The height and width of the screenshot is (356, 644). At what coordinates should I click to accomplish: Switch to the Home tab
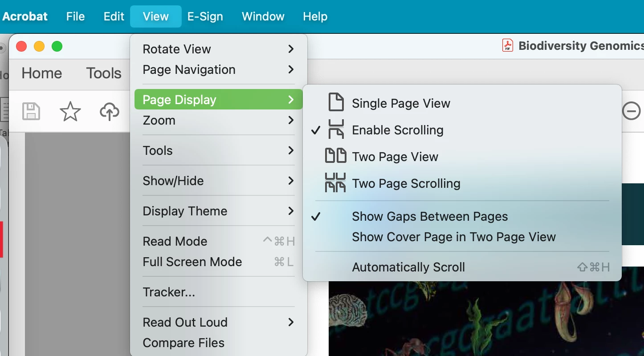(41, 73)
